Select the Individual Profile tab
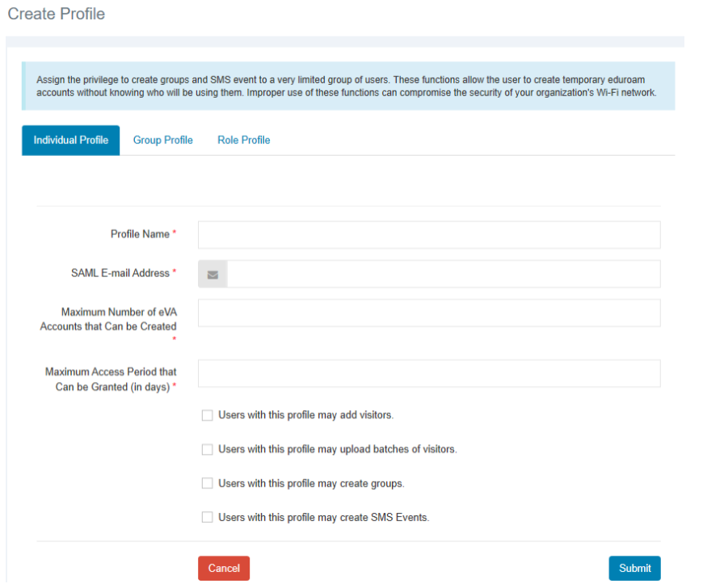The image size is (724, 588). 71,141
